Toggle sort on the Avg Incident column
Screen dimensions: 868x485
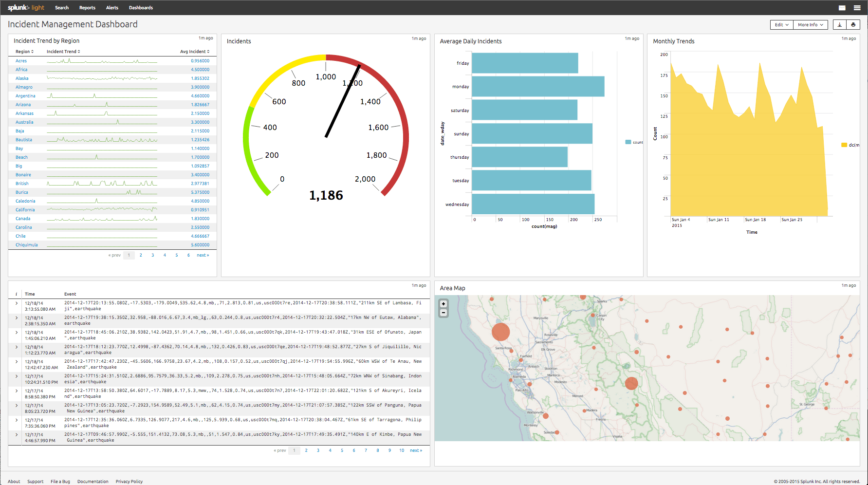point(194,51)
